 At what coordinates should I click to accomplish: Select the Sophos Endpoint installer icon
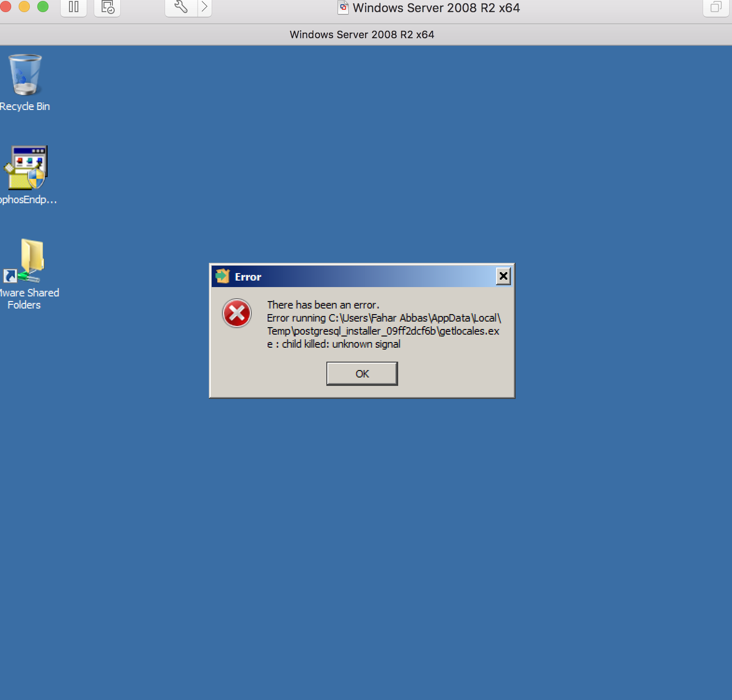[26, 168]
